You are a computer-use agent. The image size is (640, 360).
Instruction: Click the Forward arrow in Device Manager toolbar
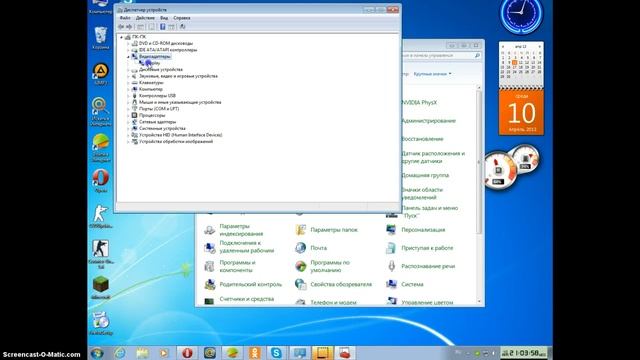tap(129, 27)
